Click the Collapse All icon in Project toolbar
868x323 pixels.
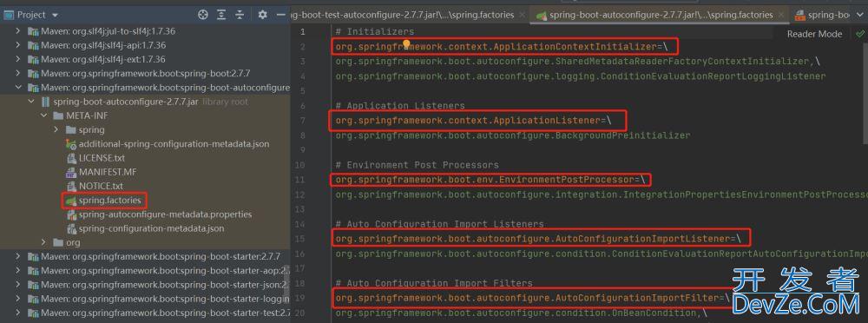pyautogui.click(x=240, y=15)
